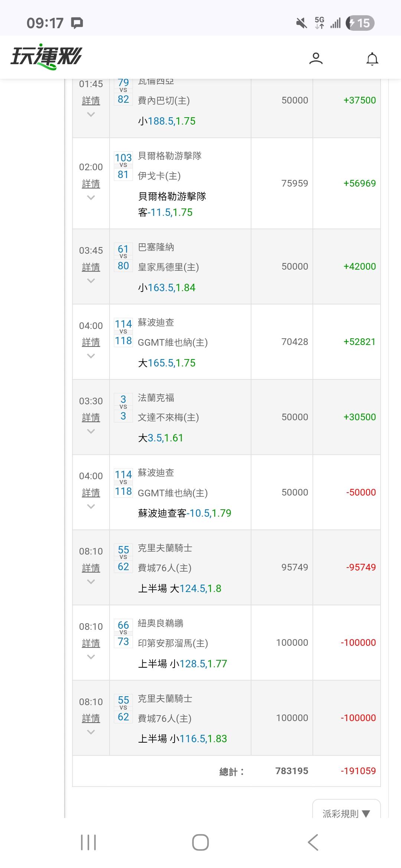
Task: Open 詳情 link for 03:45 皇家馬德里 game
Action: tap(91, 267)
